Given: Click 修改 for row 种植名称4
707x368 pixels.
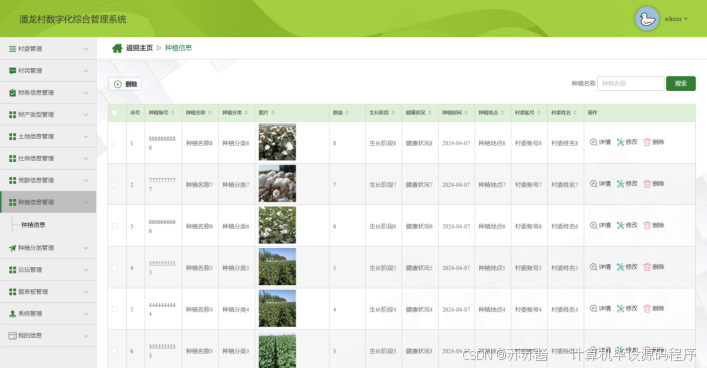Looking at the screenshot, I should (627, 308).
